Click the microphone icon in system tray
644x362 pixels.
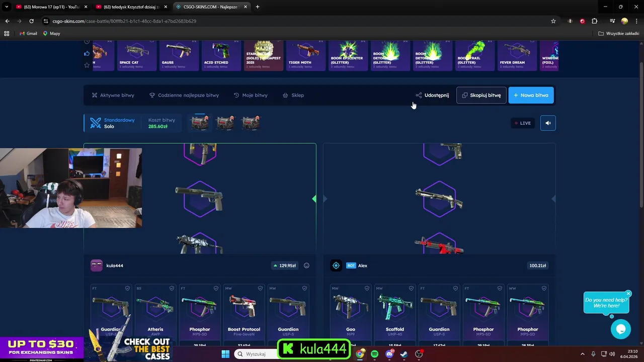(x=593, y=354)
